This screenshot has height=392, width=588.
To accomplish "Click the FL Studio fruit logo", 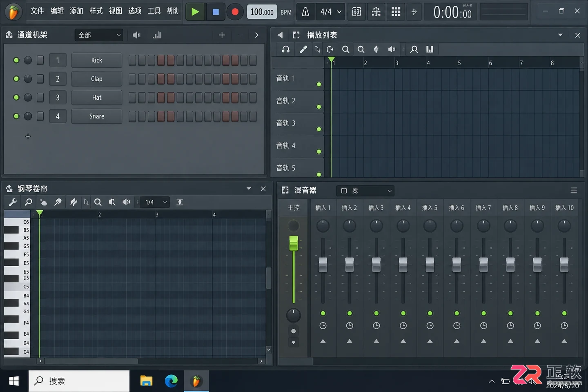I will [13, 12].
